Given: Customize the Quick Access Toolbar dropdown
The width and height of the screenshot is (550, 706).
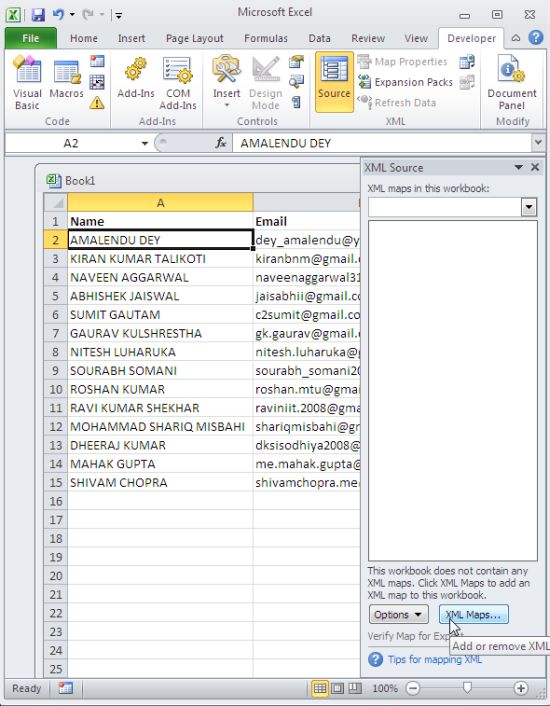Looking at the screenshot, I should coord(118,15).
